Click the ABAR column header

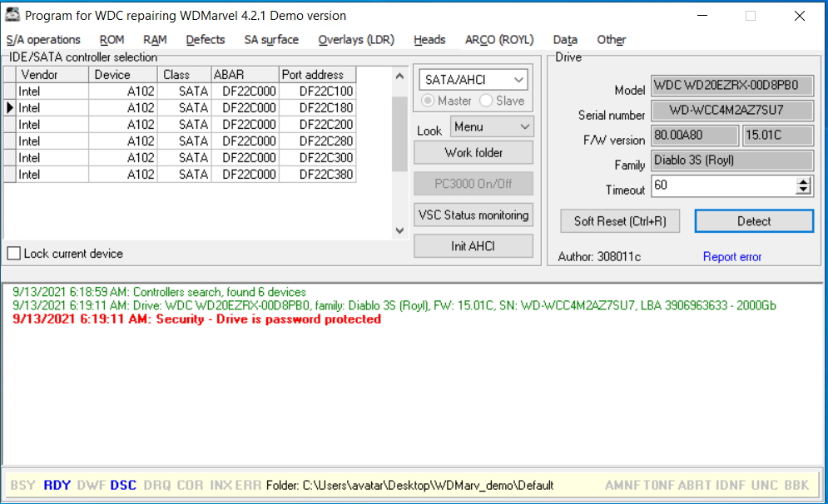[x=245, y=74]
